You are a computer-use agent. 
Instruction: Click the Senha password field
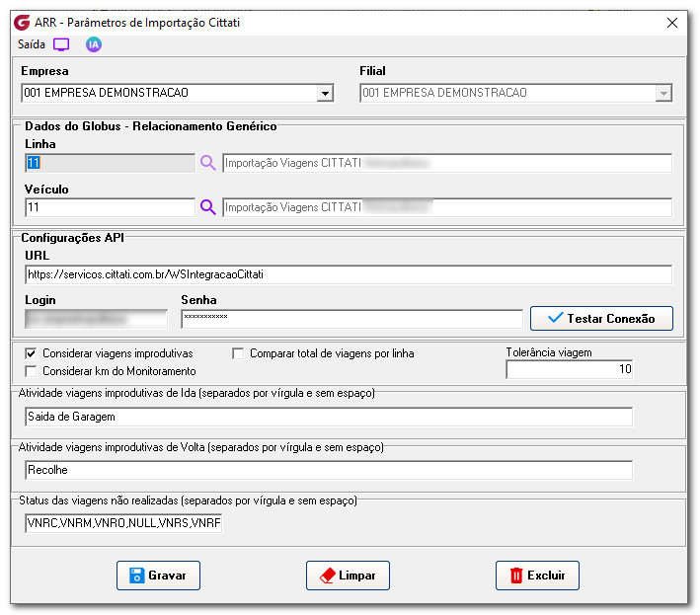tap(351, 319)
